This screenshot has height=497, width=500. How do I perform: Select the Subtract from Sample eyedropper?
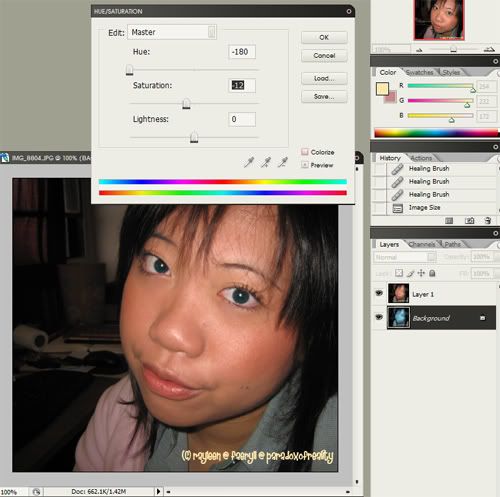click(x=283, y=162)
